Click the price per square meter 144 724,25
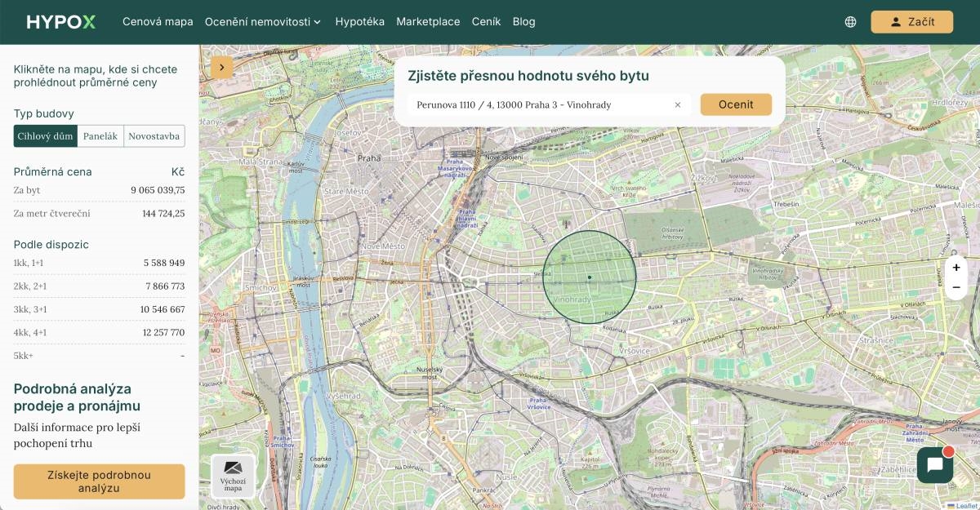980x510 pixels. [x=163, y=213]
